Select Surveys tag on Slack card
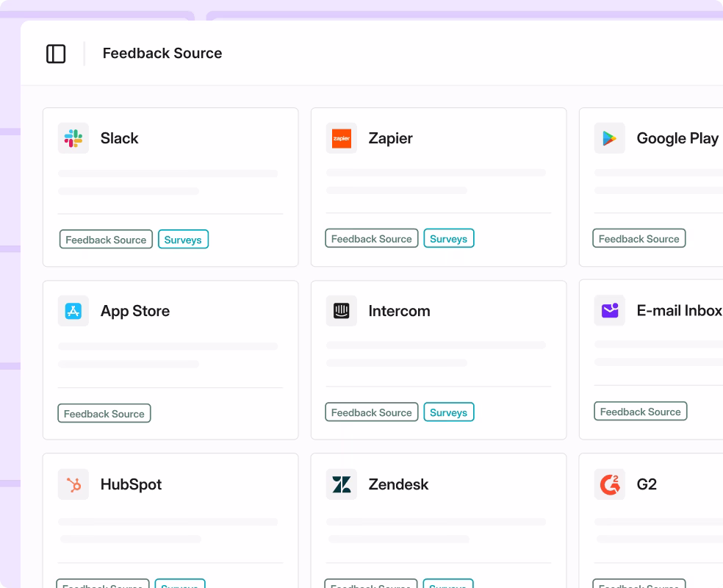This screenshot has width=723, height=588. point(183,240)
